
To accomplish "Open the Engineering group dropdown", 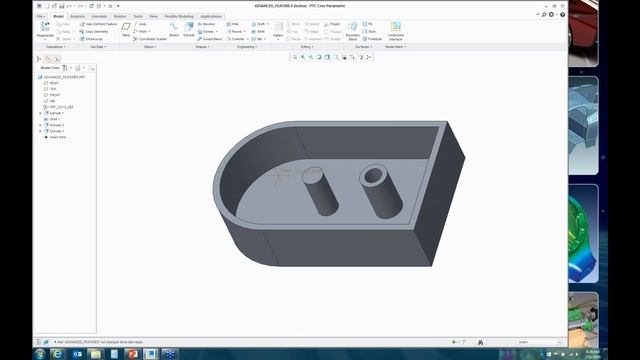I will tap(247, 47).
